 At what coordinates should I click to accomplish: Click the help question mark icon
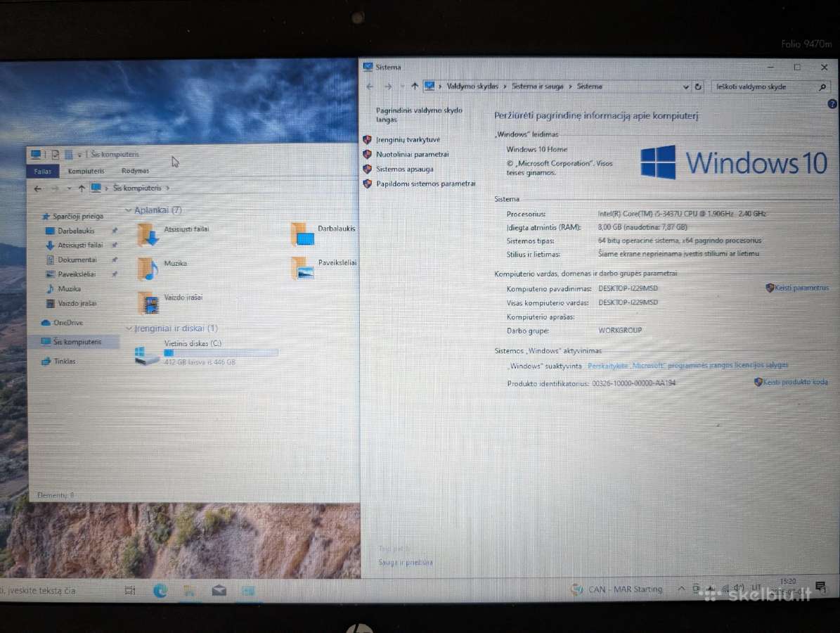click(x=832, y=104)
